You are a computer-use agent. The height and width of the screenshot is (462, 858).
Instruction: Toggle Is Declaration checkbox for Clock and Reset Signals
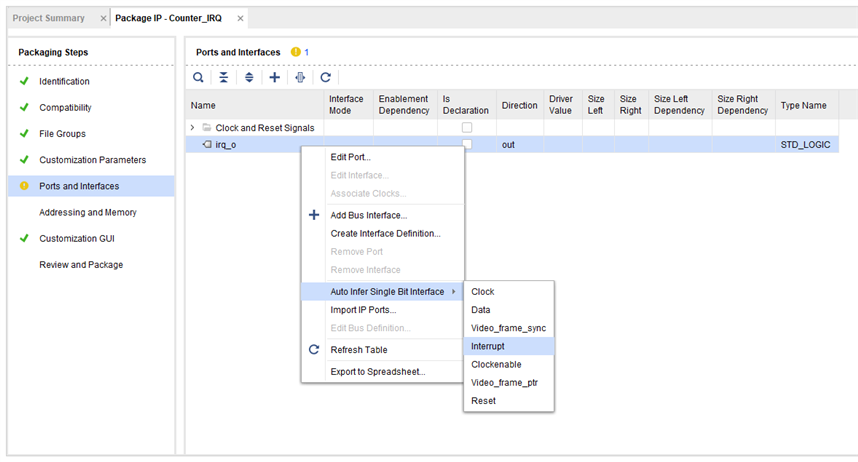(466, 128)
